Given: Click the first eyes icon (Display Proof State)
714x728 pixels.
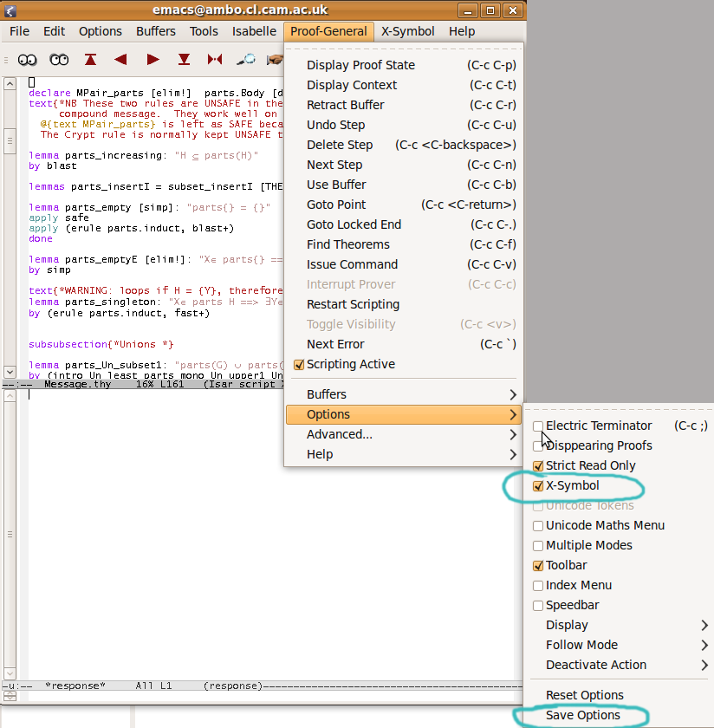Looking at the screenshot, I should pyautogui.click(x=27, y=60).
